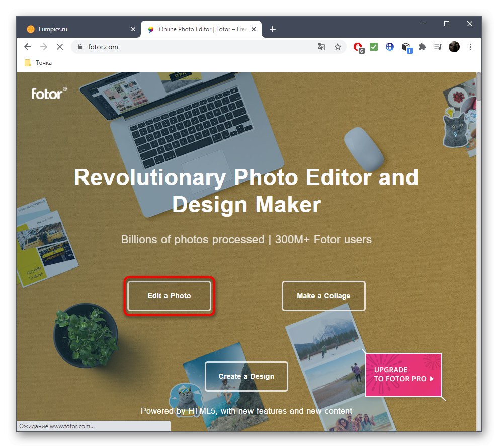Bookmark the page via the star icon
Screen dimensions: 498x448
click(338, 47)
